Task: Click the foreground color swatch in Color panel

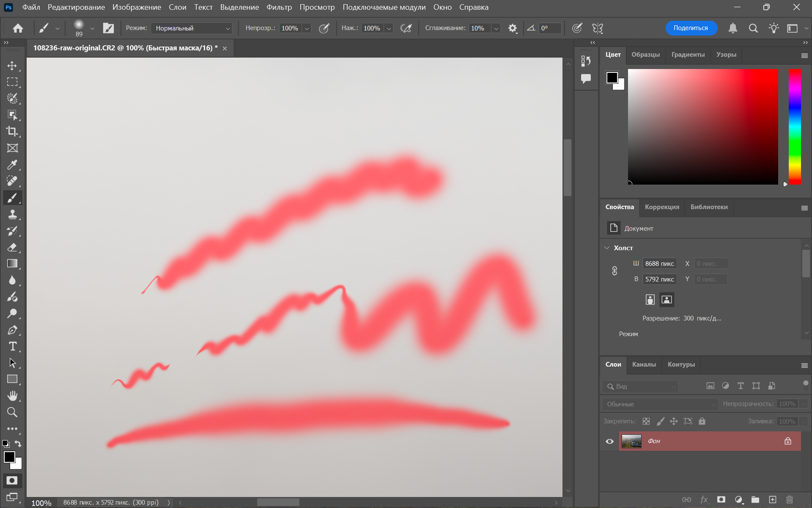Action: (x=612, y=77)
